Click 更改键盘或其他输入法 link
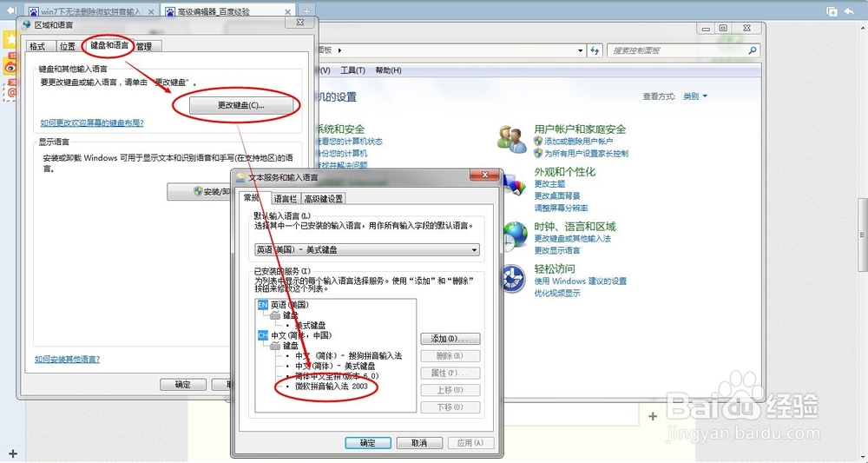 click(572, 239)
